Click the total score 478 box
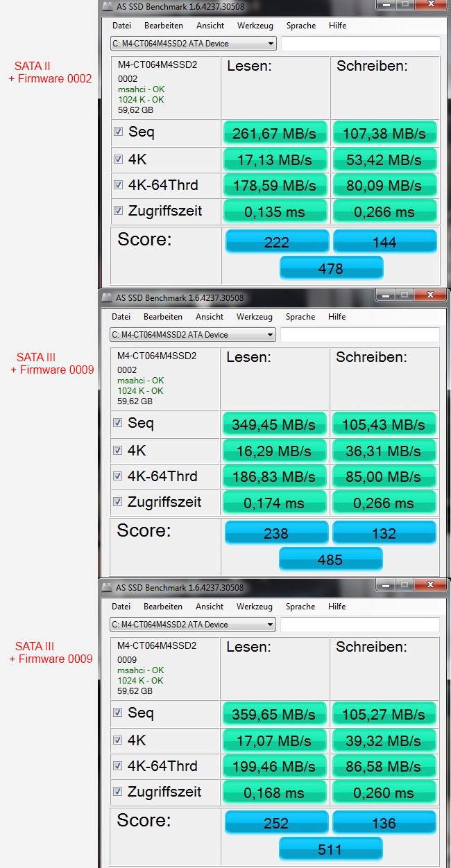The width and height of the screenshot is (451, 868). click(332, 268)
